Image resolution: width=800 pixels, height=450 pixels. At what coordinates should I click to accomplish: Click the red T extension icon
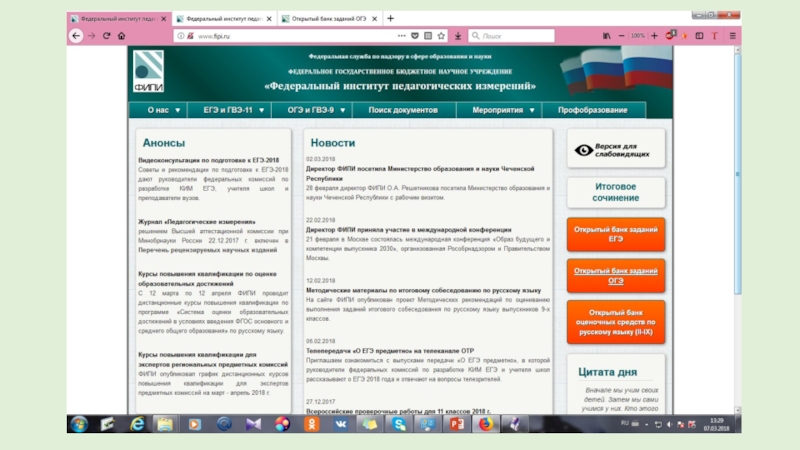pyautogui.click(x=714, y=36)
